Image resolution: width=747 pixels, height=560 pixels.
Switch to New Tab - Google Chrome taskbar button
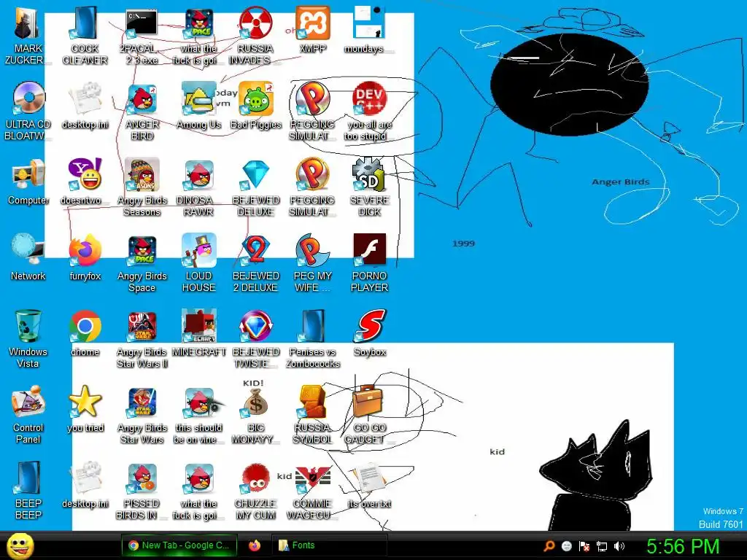(x=179, y=545)
